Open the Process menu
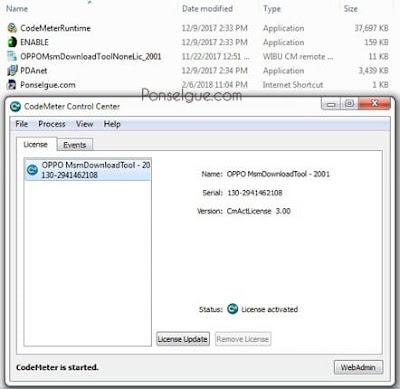The image size is (400, 389). [52, 124]
